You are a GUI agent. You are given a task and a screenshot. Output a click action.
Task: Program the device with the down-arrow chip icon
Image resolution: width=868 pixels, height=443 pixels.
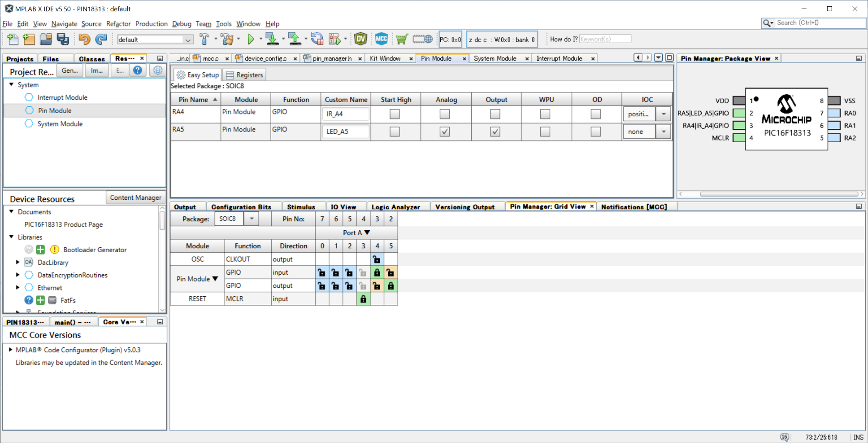[x=272, y=39]
